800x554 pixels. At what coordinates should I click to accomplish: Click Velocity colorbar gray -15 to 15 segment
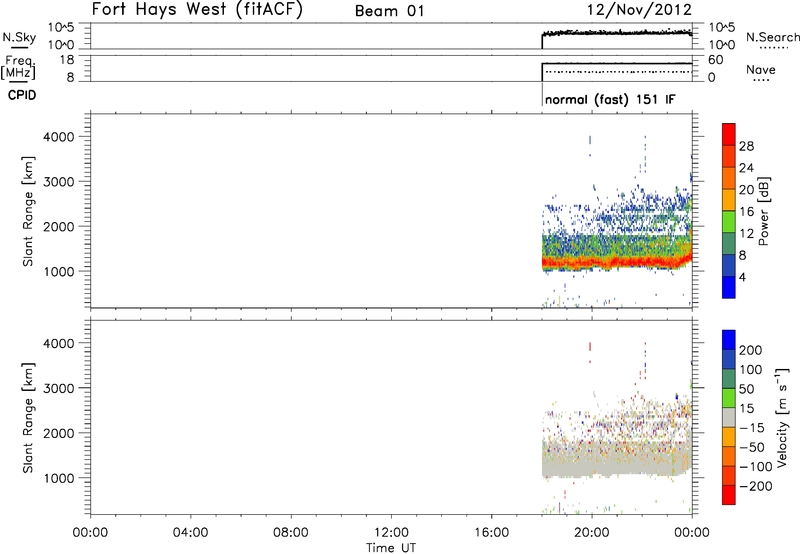click(729, 417)
